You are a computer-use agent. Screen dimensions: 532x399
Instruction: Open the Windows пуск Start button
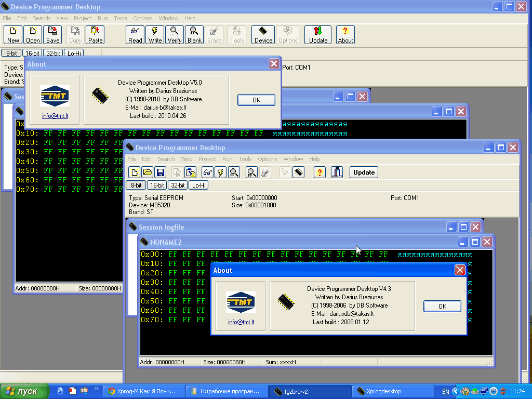coord(24,392)
